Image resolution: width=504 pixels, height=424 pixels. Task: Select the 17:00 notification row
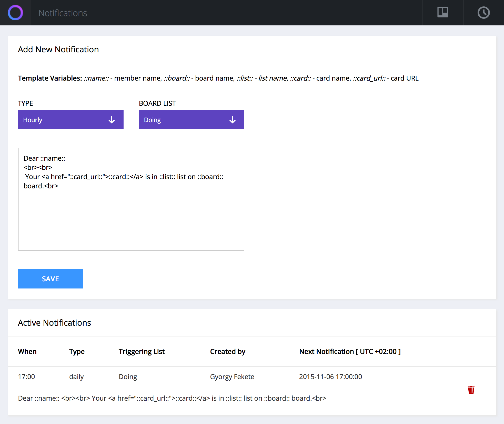coord(26,377)
